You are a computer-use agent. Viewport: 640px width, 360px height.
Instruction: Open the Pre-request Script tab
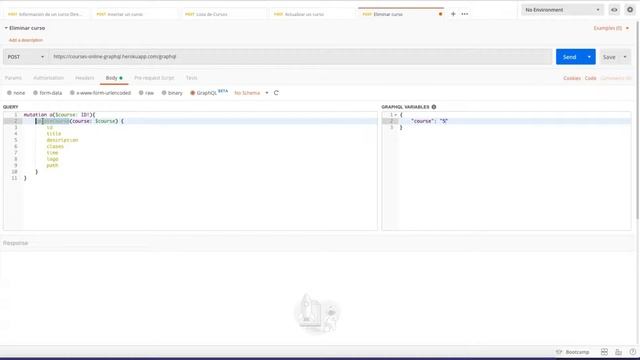tap(154, 78)
